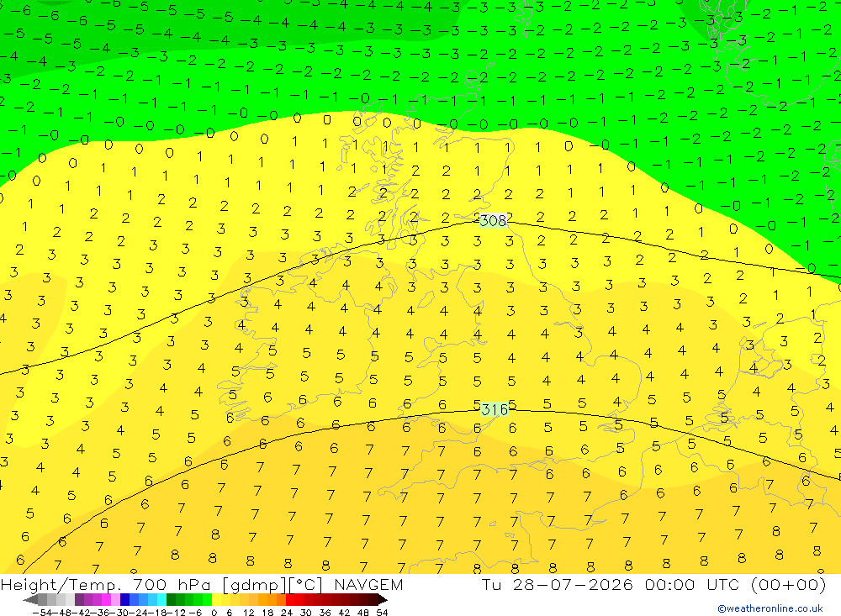Pick the dark green legend swatch at -12
This screenshot has height=616, width=841.
171,600
